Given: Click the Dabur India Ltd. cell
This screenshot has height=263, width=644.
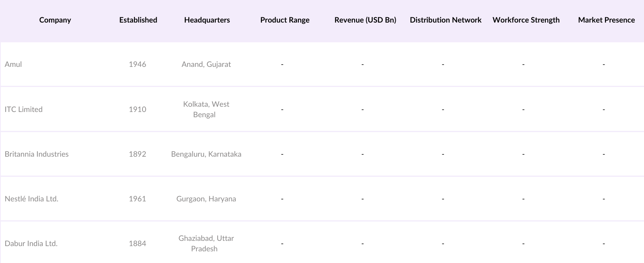Looking at the screenshot, I should click(x=31, y=244).
